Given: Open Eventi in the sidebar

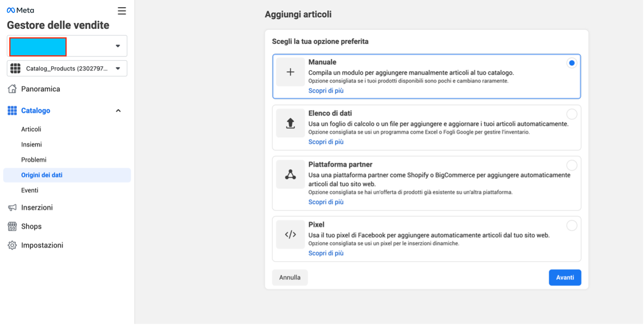Looking at the screenshot, I should (30, 190).
